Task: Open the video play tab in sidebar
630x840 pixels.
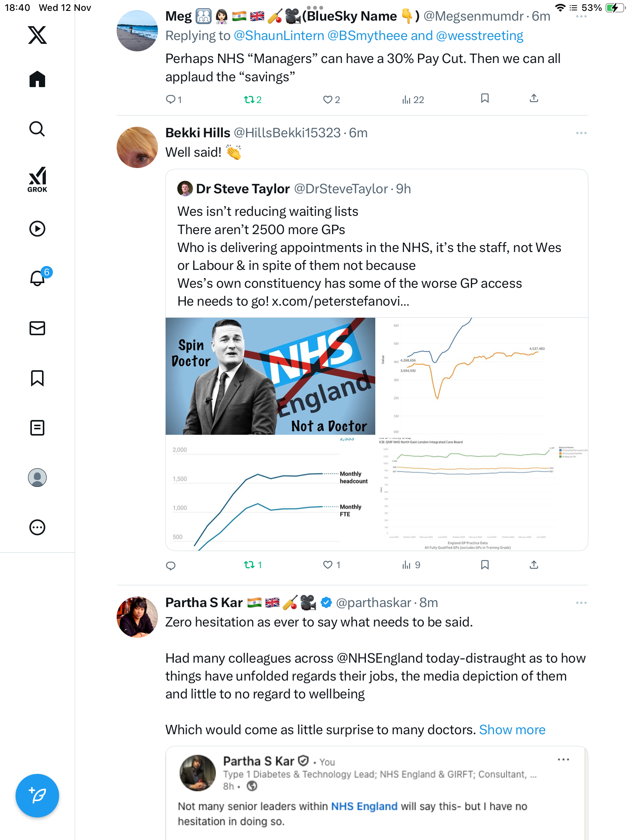Action: [x=37, y=229]
